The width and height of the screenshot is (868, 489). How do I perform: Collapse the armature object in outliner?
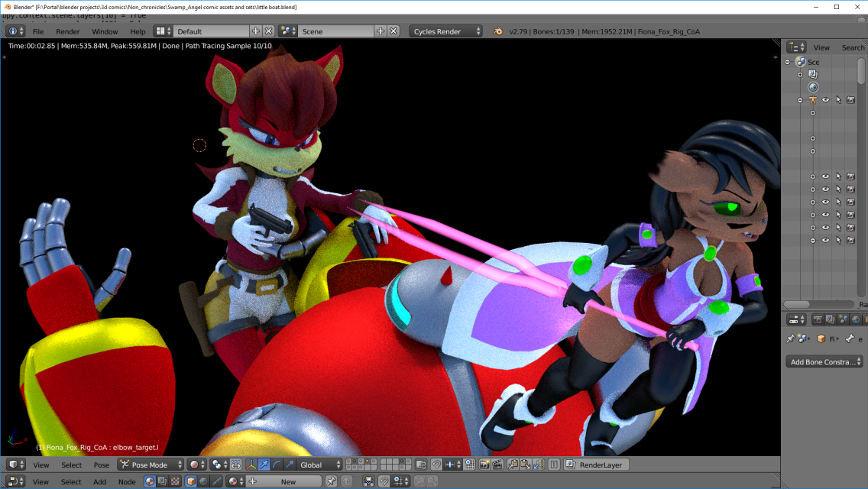point(800,100)
